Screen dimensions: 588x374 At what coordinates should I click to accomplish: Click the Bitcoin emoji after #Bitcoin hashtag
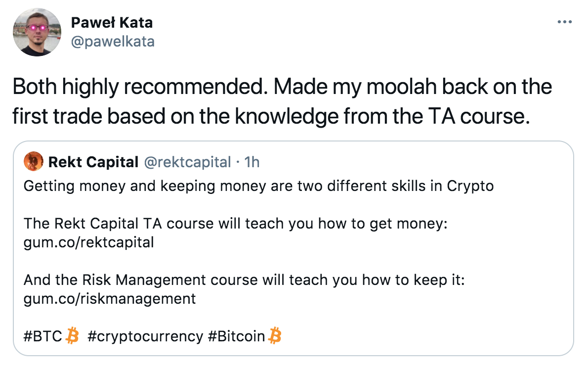275,336
